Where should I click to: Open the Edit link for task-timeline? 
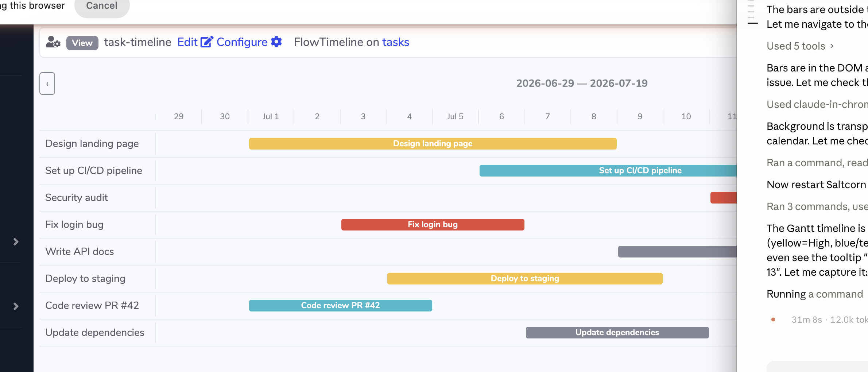coord(195,42)
